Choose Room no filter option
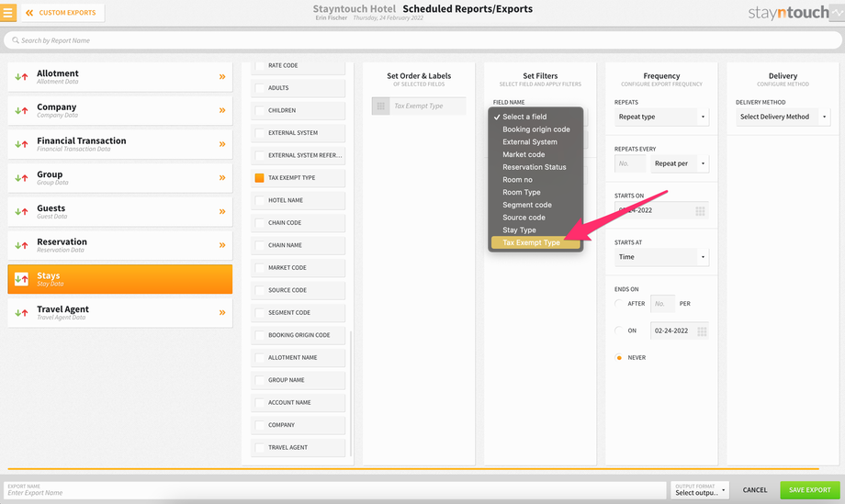845x504 pixels. tap(535, 180)
